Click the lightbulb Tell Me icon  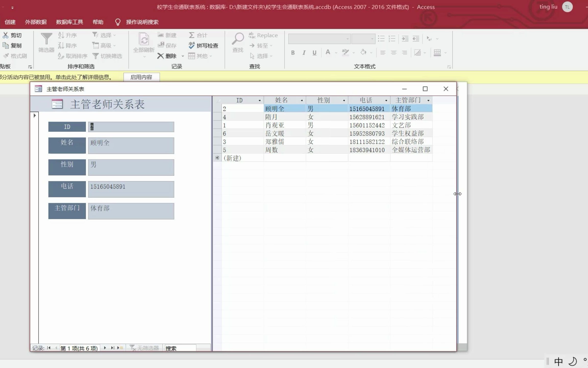(x=118, y=22)
